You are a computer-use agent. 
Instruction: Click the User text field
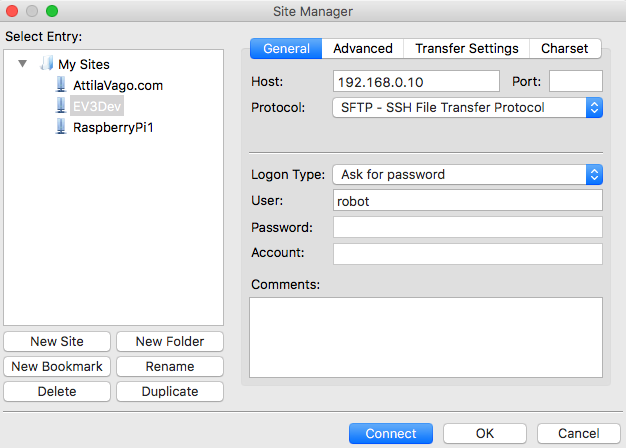pos(467,201)
